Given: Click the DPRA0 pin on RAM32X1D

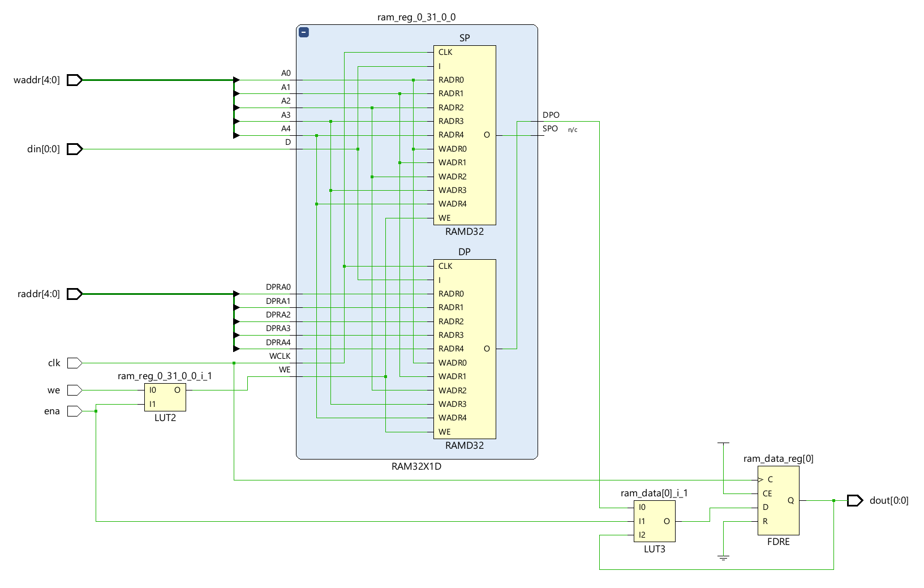Looking at the screenshot, I should 278,287.
